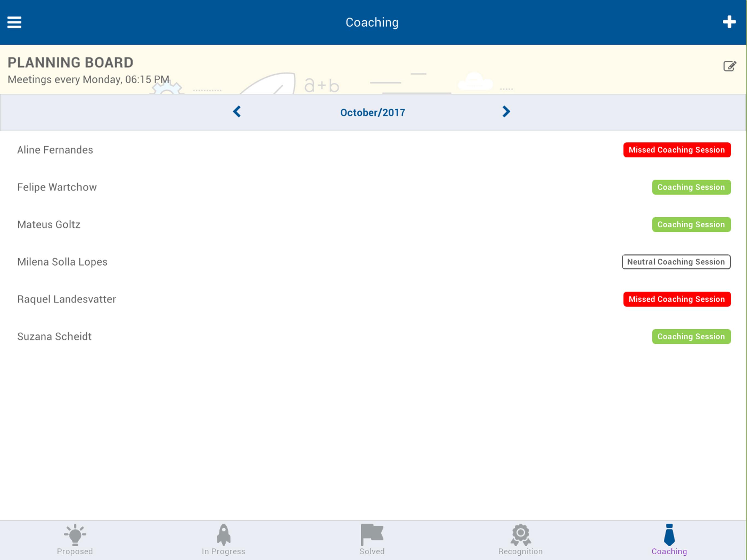Click Suzana Scheidt's Coaching Session badge

[691, 336]
